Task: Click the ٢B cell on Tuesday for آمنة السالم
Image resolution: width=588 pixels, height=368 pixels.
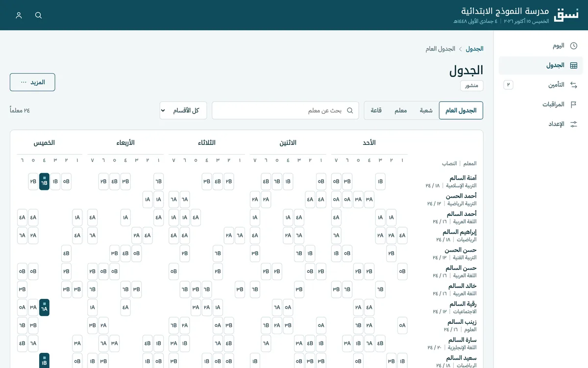Action: coord(229,182)
